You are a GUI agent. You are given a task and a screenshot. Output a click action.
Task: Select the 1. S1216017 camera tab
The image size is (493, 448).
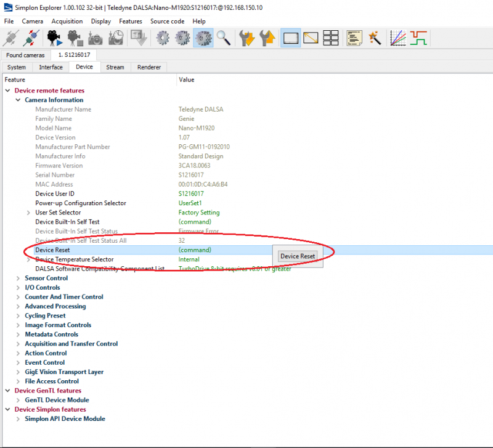[x=74, y=55]
